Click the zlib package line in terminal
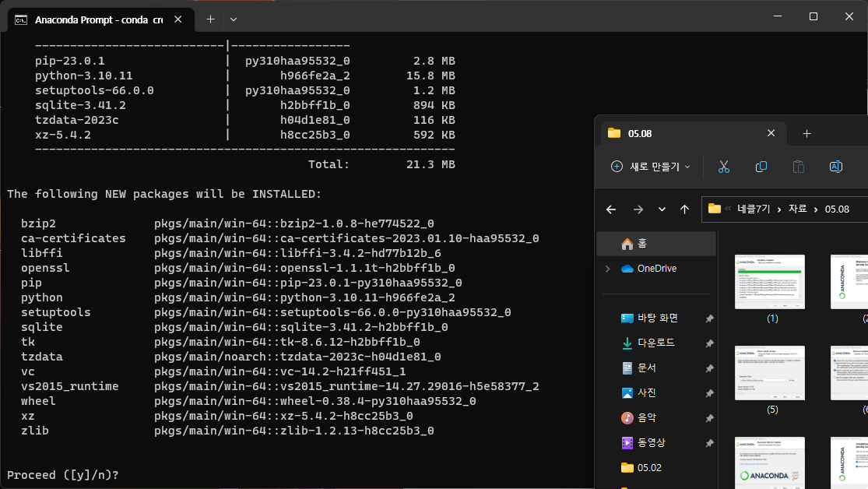Screen dimensions: 868x489 [x=227, y=431]
